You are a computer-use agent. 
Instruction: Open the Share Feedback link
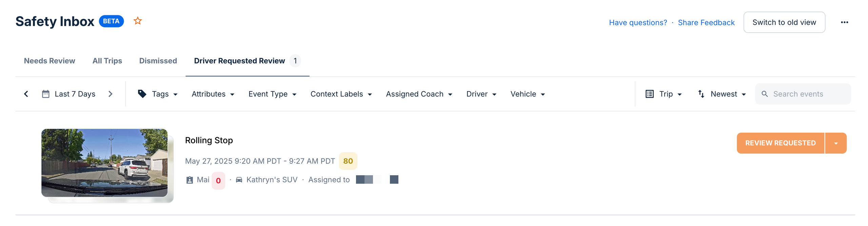[x=706, y=23]
